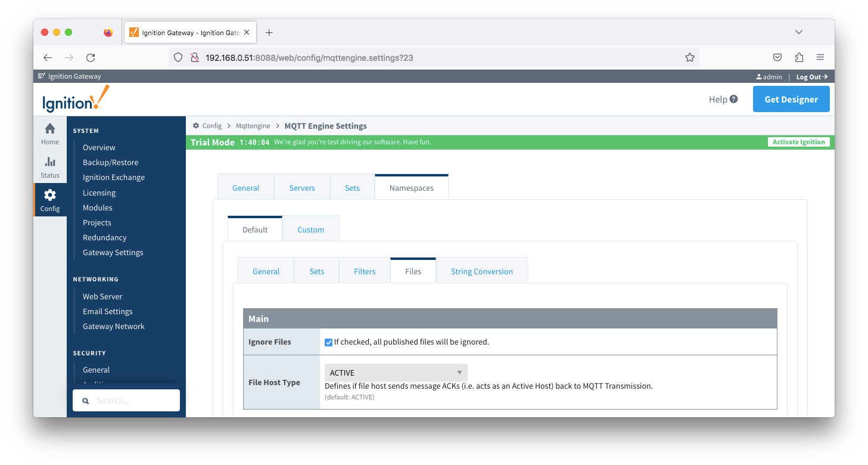Screen dimensions: 868x465
Task: Click the insecure connection padlock icon
Action: pos(194,58)
